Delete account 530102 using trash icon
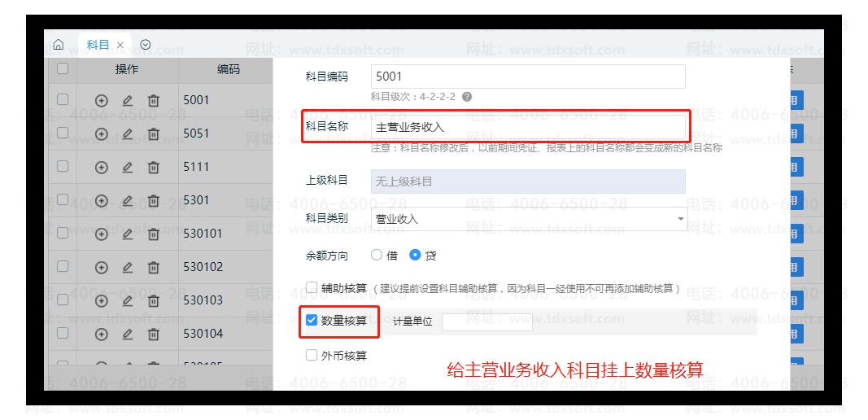Viewport: 868px width, 420px height. 153,268
